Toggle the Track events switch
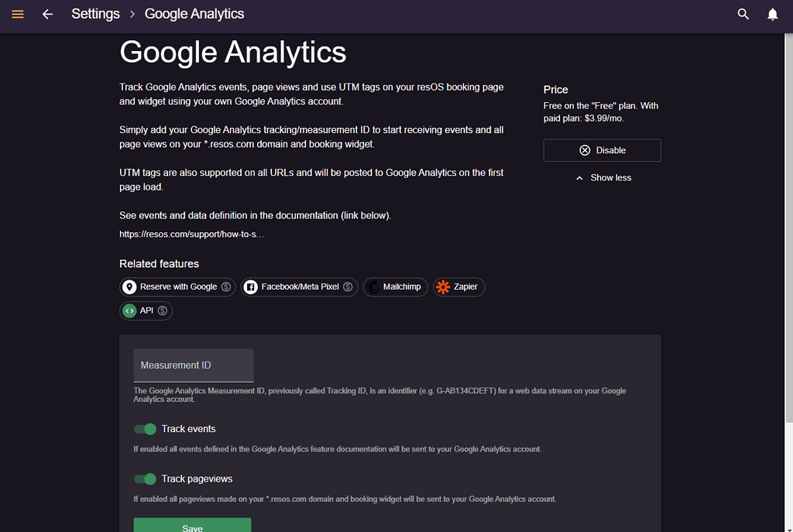Viewport: 793px width, 532px height. pyautogui.click(x=145, y=429)
